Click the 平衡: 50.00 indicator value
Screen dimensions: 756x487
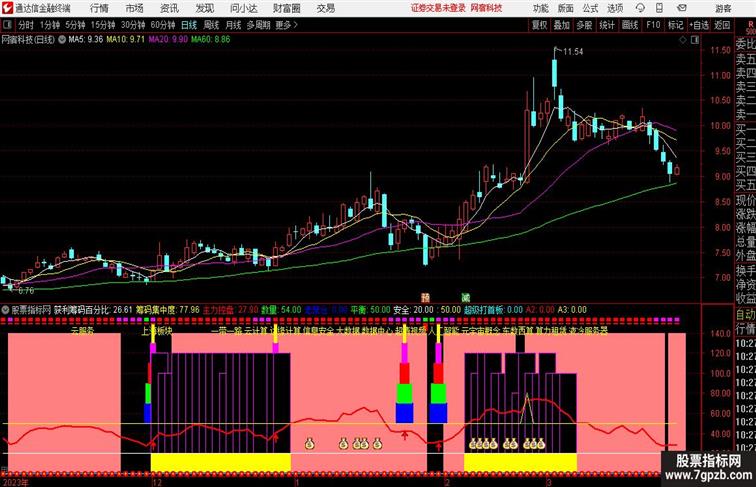[x=370, y=310]
